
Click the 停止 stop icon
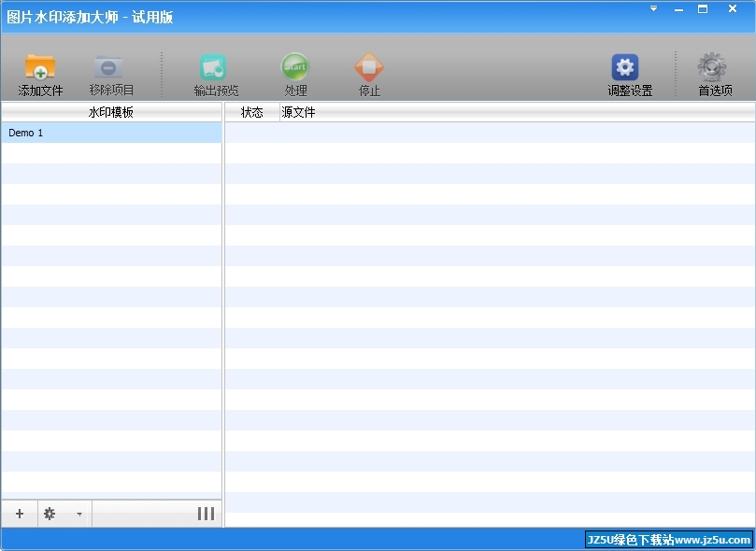point(369,67)
